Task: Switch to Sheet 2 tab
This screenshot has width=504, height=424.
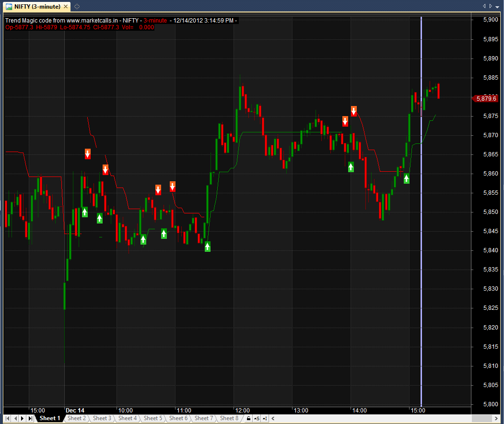Action: tap(77, 418)
